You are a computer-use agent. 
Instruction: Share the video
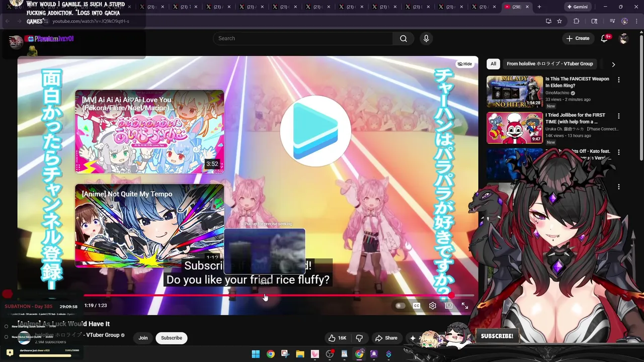386,338
